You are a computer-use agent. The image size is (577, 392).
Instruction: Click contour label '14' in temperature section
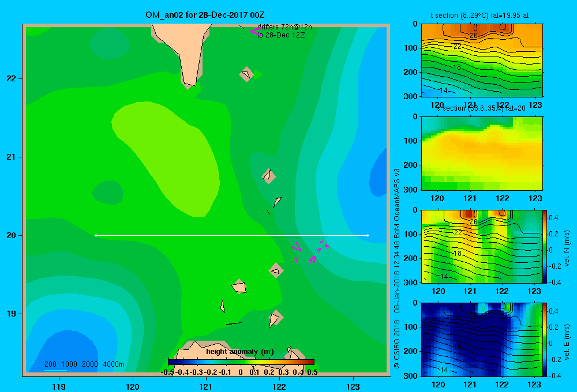tap(443, 90)
